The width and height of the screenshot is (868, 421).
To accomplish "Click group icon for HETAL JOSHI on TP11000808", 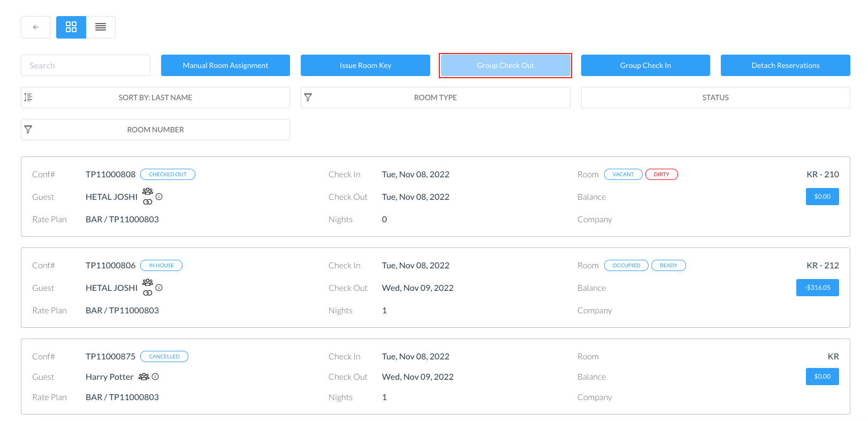I will (x=148, y=191).
